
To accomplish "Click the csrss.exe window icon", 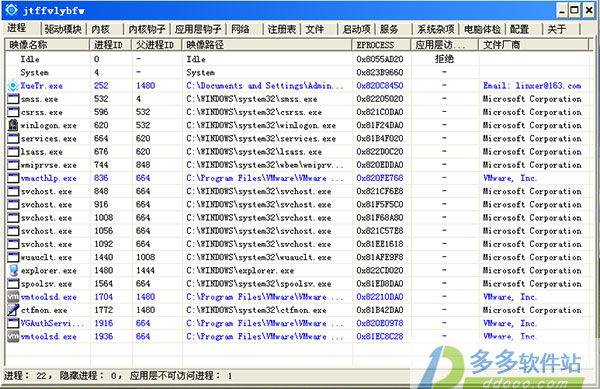I will pyautogui.click(x=13, y=112).
